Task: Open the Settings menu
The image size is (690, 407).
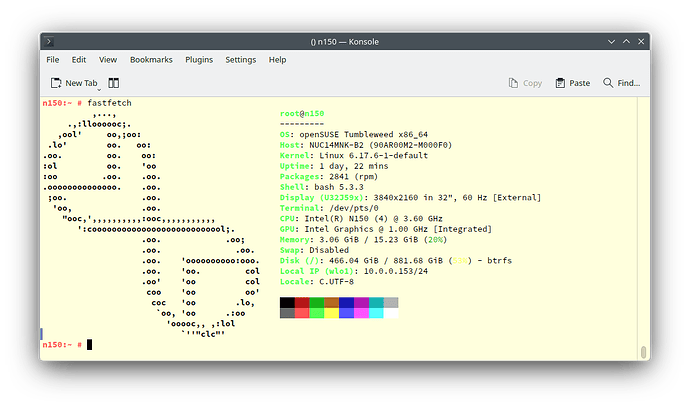Action: (240, 60)
